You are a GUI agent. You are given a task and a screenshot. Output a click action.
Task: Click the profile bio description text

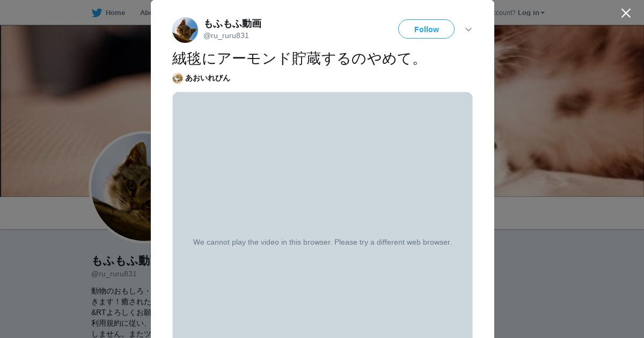click(x=121, y=311)
